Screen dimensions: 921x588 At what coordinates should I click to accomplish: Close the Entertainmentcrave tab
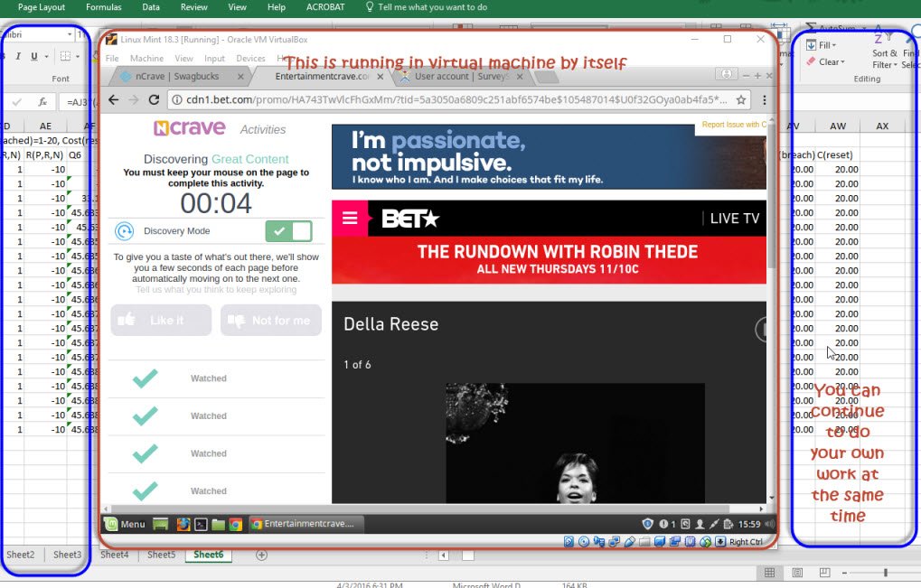[x=380, y=76]
